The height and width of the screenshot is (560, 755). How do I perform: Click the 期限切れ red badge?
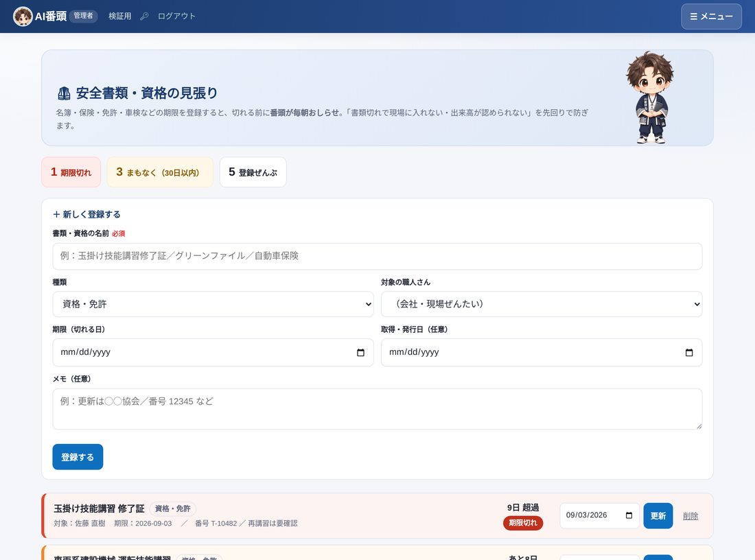coord(523,523)
